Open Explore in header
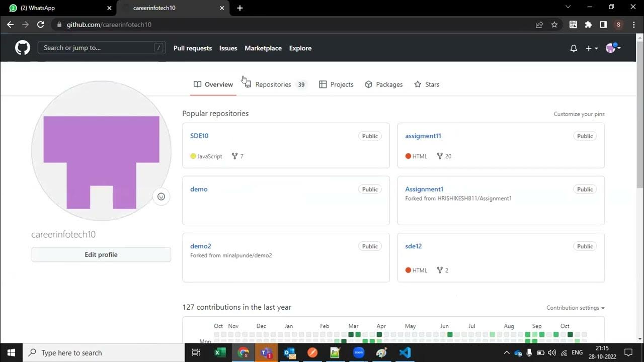This screenshot has width=644, height=362. click(300, 48)
